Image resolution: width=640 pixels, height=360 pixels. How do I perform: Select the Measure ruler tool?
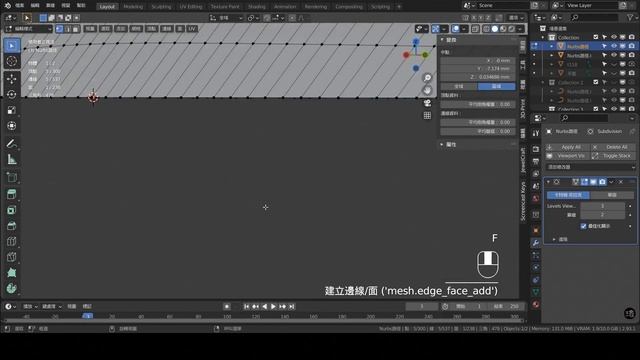11,159
